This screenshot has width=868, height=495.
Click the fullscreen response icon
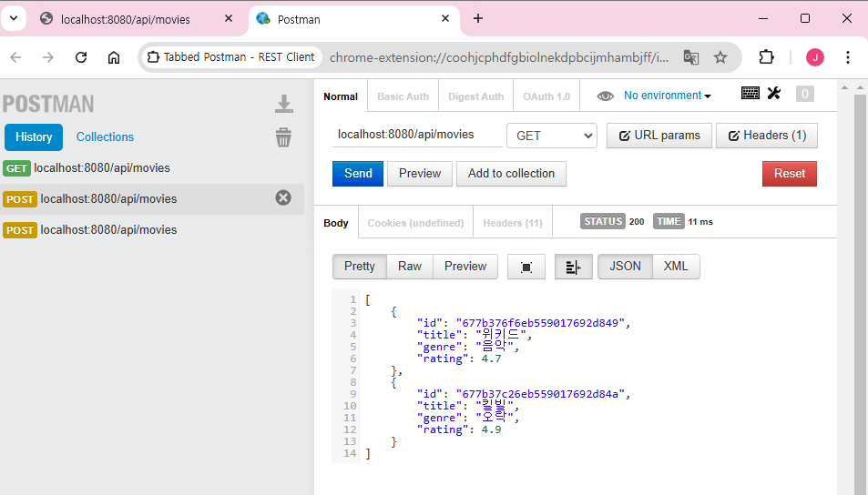click(x=526, y=268)
